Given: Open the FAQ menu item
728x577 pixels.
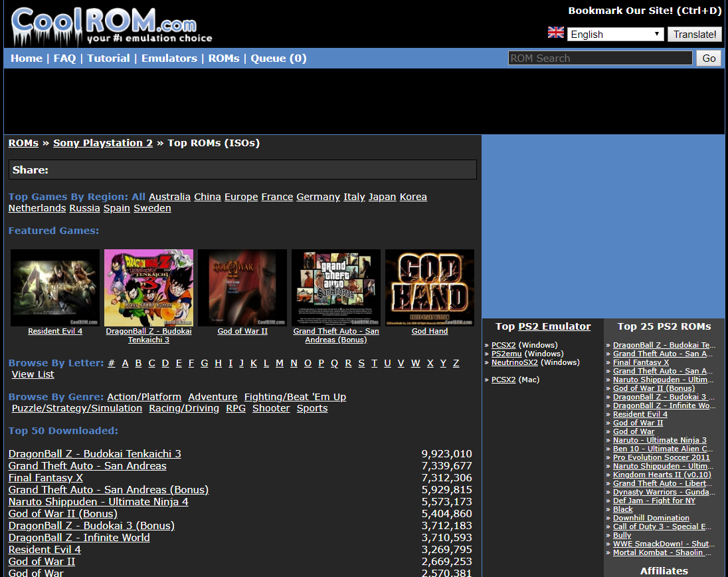Looking at the screenshot, I should (x=64, y=58).
